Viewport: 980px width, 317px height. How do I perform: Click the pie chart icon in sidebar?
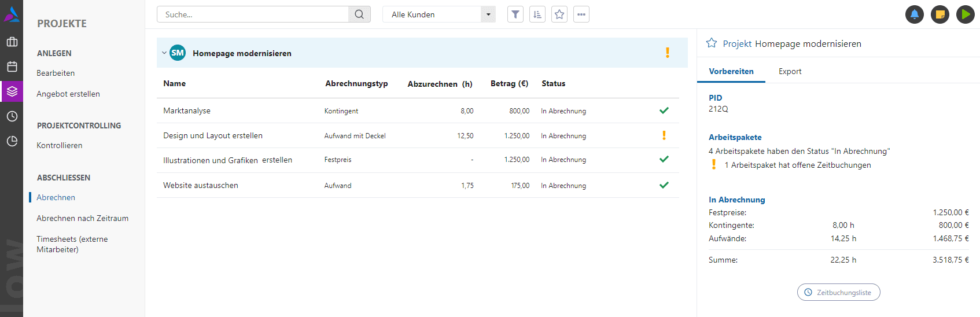(12, 141)
